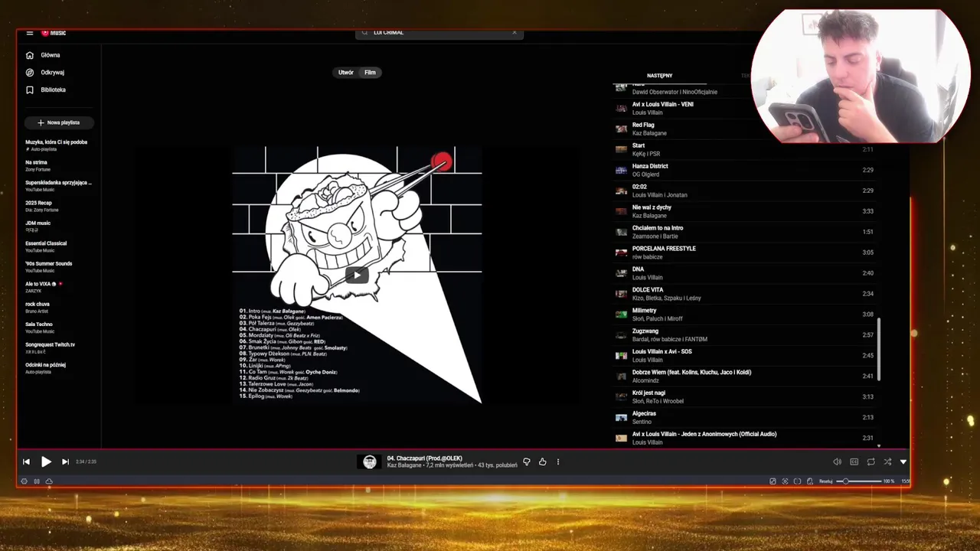Dislike the current song
This screenshot has height=551, width=980.
click(x=526, y=461)
